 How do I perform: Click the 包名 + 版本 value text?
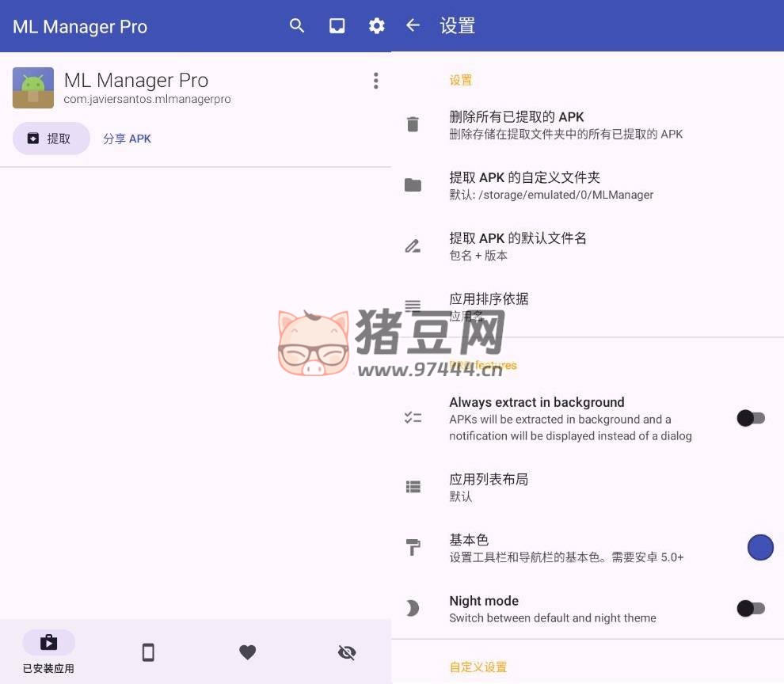pyautogui.click(x=478, y=256)
